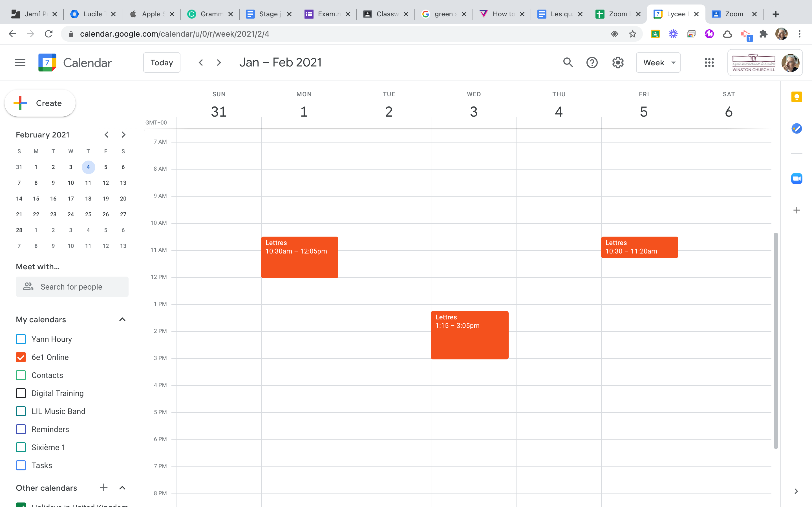
Task: Click the Create event button
Action: tap(40, 103)
